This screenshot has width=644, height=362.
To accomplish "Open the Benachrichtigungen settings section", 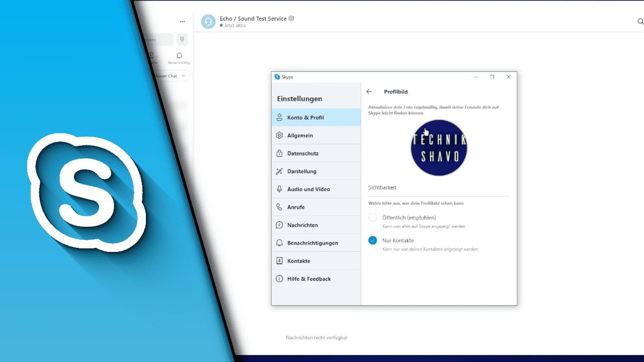I will point(316,243).
